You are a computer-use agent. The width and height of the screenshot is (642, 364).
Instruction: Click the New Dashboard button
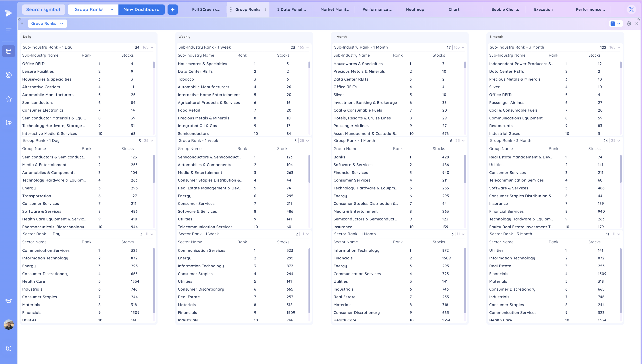141,9
